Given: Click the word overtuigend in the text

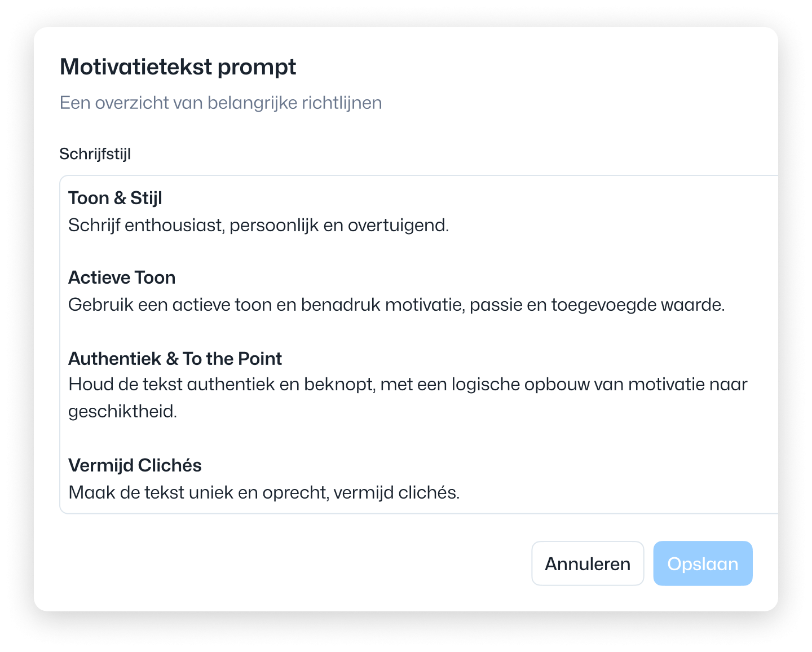Looking at the screenshot, I should [398, 226].
